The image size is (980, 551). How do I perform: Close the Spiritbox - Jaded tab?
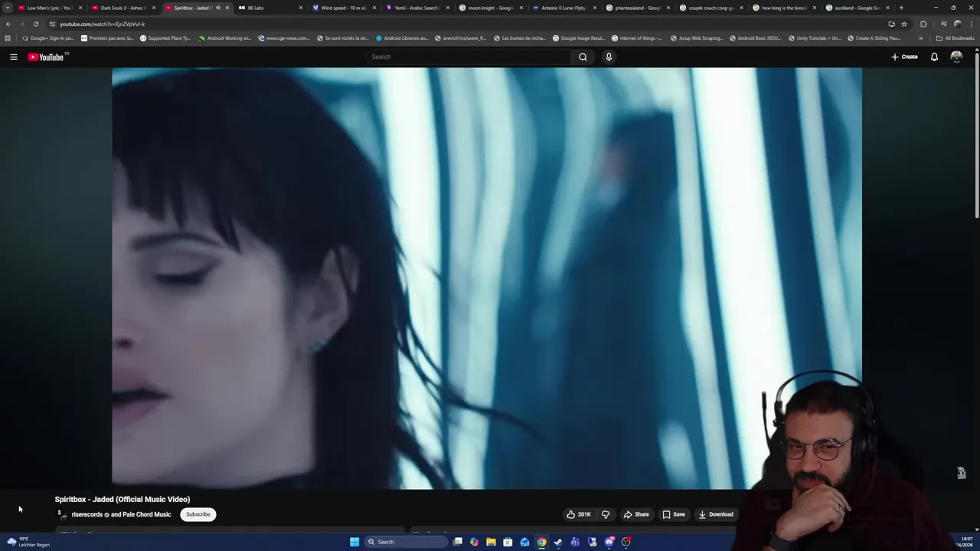(x=227, y=8)
